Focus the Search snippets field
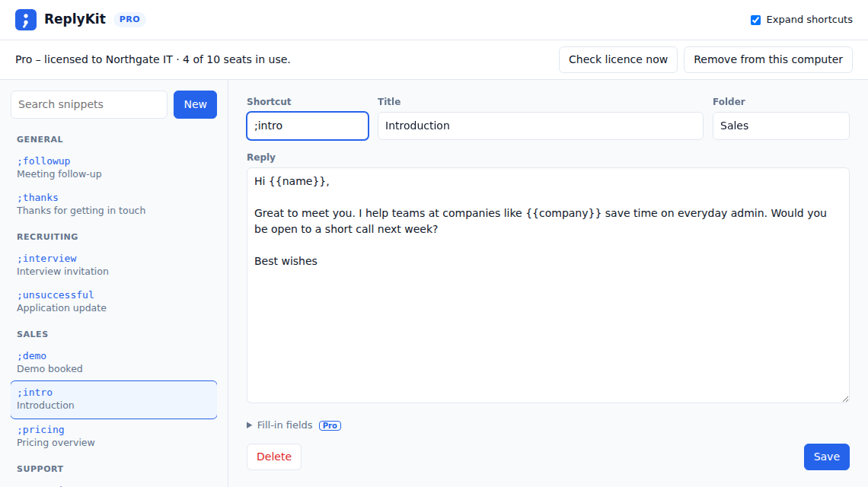Image resolution: width=868 pixels, height=487 pixels. click(x=89, y=104)
